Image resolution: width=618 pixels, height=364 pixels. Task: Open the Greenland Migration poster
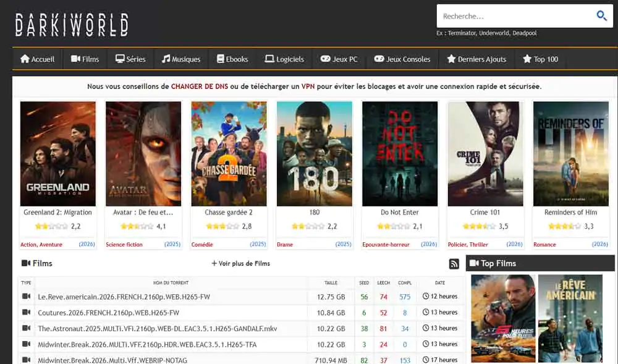58,154
